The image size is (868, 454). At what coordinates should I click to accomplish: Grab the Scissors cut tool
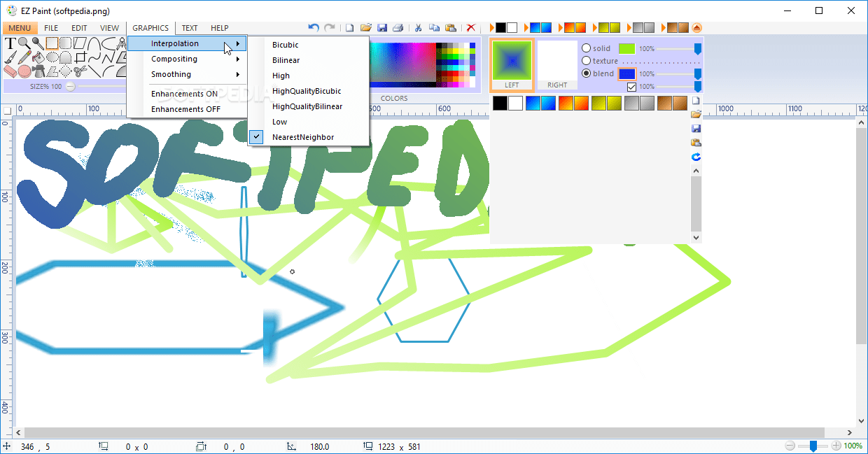79,71
